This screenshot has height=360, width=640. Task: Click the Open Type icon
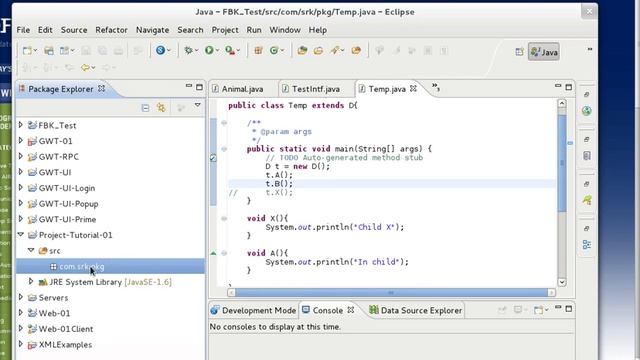(x=302, y=50)
